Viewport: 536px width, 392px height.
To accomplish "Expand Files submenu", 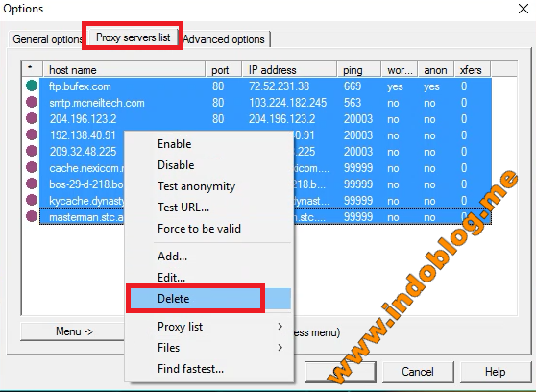I will [x=208, y=348].
